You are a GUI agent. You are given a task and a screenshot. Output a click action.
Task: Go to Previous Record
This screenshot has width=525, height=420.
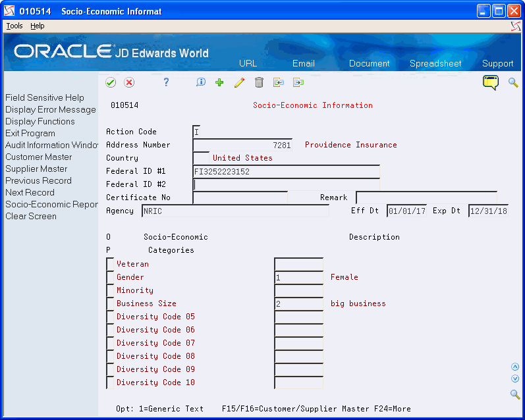tap(38, 181)
